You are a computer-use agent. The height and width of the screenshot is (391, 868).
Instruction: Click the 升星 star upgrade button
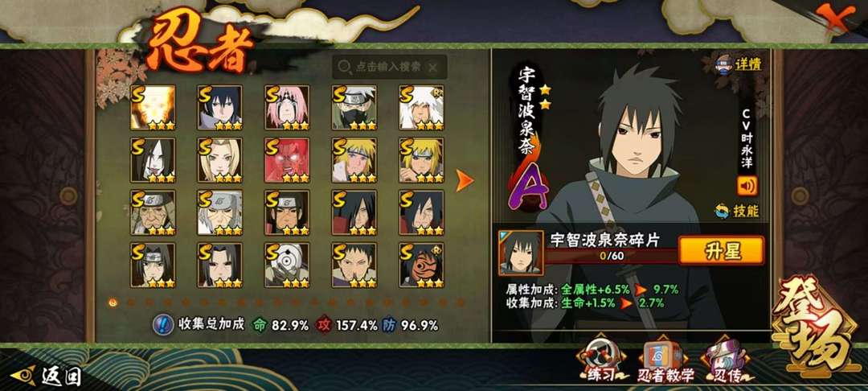pos(721,251)
